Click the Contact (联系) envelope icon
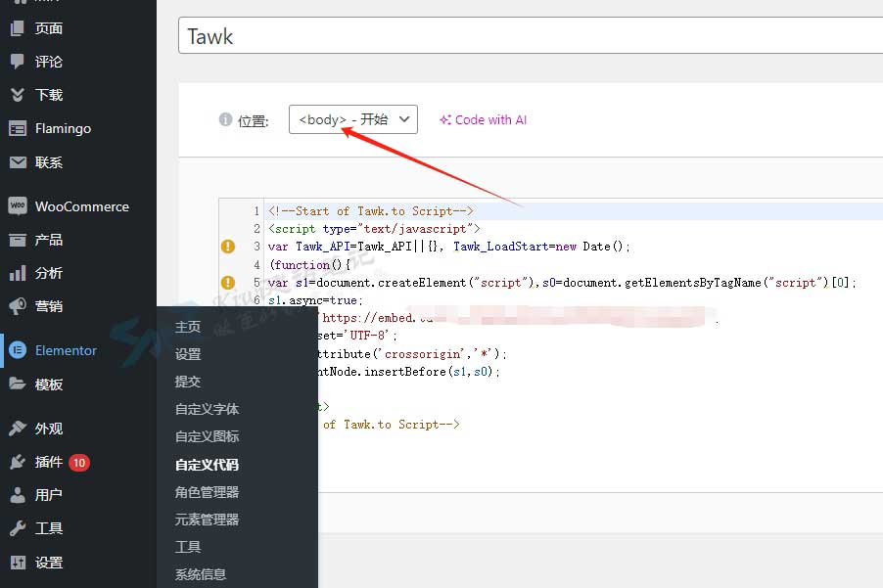This screenshot has width=883, height=588. [x=17, y=162]
